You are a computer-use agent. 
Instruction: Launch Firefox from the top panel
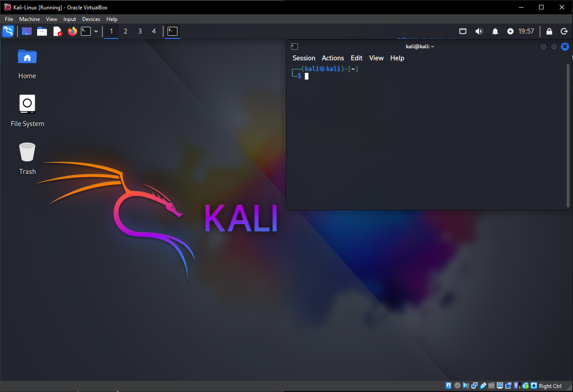72,31
